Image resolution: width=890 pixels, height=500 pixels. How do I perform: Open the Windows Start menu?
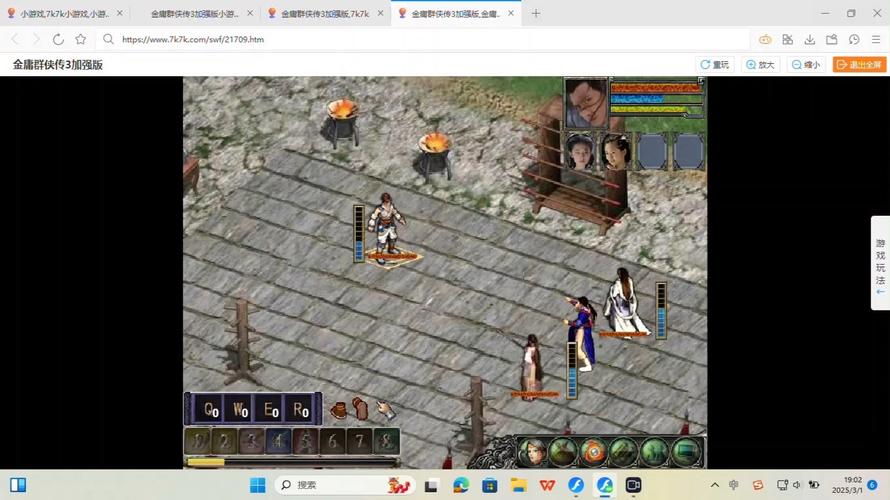pos(257,485)
